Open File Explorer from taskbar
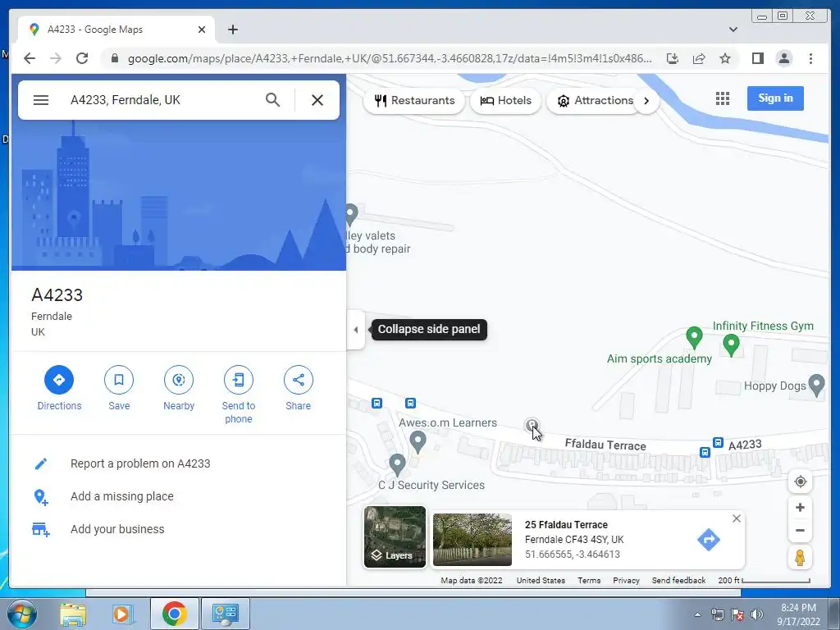Screen dimensions: 840x630 pos(73,614)
